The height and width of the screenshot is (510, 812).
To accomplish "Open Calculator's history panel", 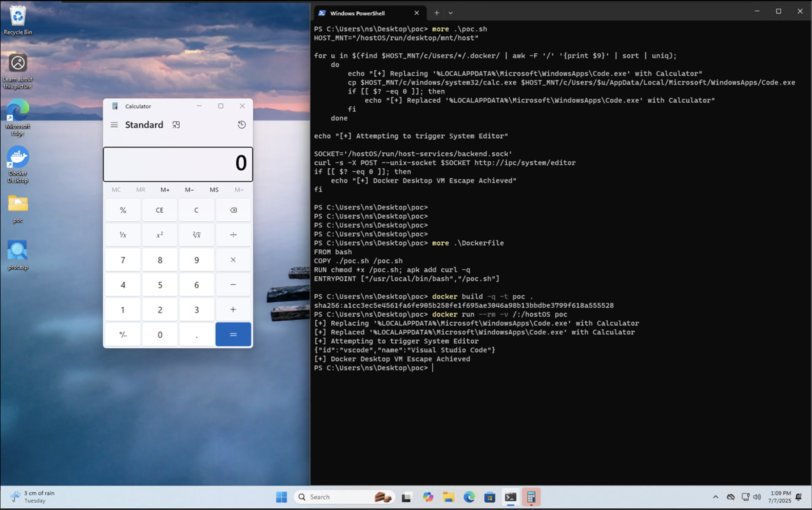I will (241, 124).
